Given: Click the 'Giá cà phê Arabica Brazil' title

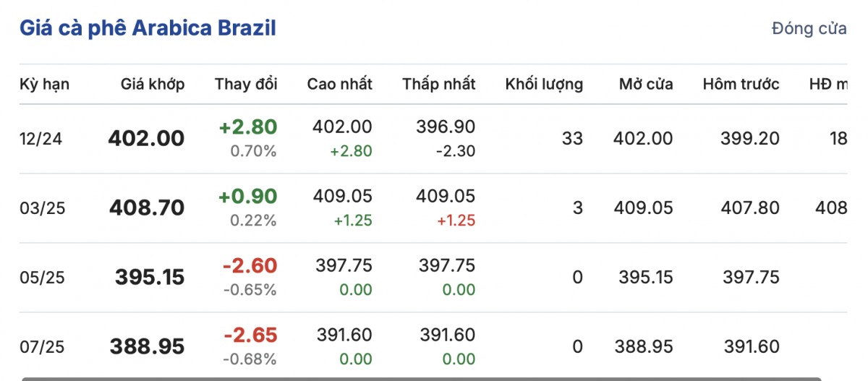Looking at the screenshot, I should 148,29.
